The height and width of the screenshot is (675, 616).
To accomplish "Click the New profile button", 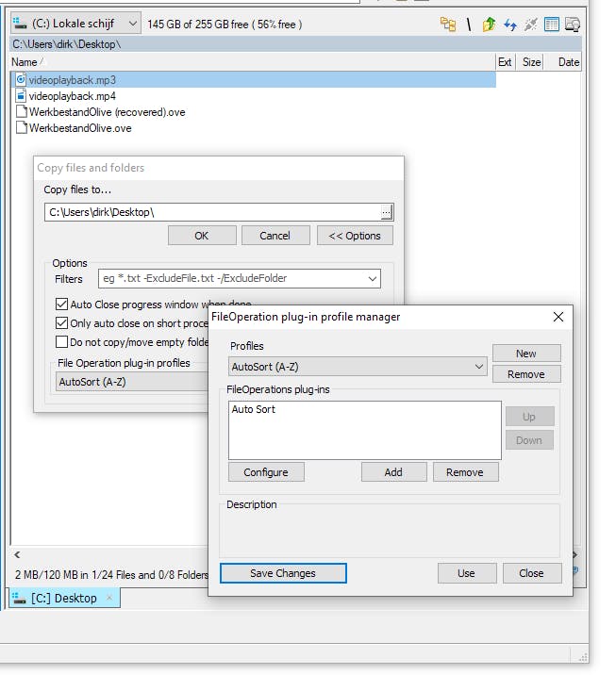I will pos(526,354).
